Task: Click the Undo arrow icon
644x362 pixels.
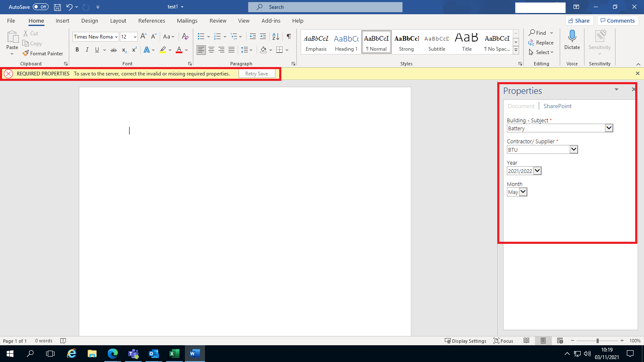Action: [70, 7]
